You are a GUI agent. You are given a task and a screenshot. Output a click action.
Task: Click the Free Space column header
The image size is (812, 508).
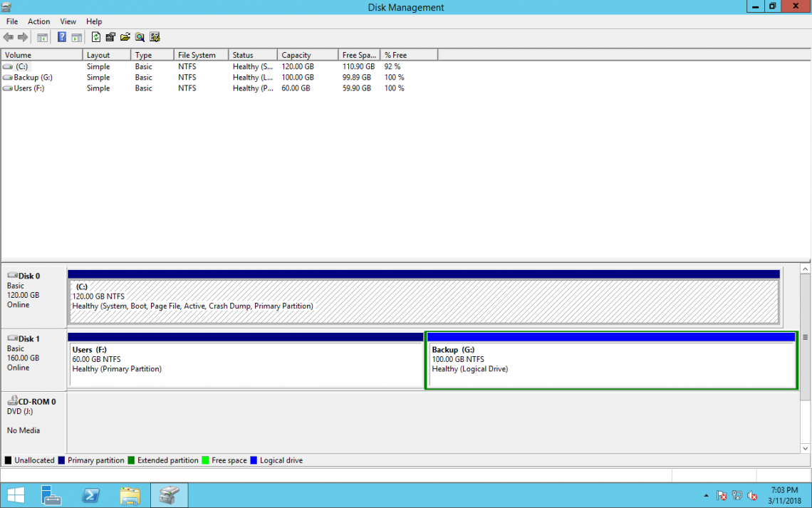tap(358, 54)
